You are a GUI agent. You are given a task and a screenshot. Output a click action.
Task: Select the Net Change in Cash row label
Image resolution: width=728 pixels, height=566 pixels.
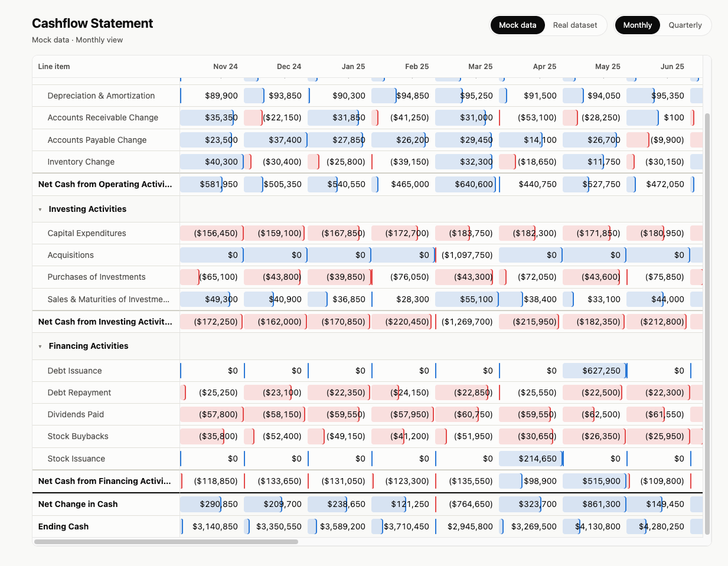[78, 504]
